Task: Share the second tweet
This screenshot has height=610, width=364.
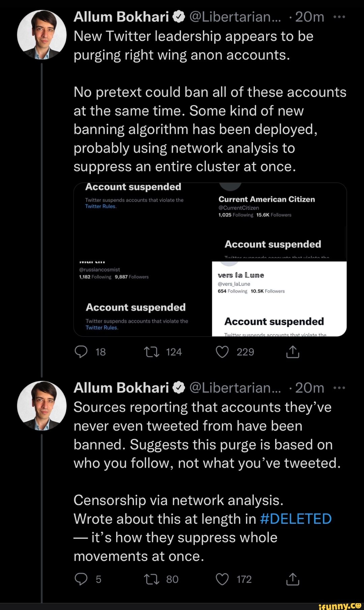Action: pyautogui.click(x=293, y=579)
